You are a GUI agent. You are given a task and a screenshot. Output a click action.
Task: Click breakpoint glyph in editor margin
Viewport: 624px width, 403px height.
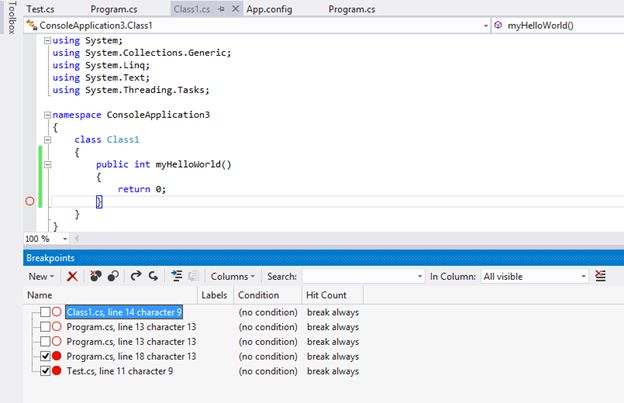(29, 202)
